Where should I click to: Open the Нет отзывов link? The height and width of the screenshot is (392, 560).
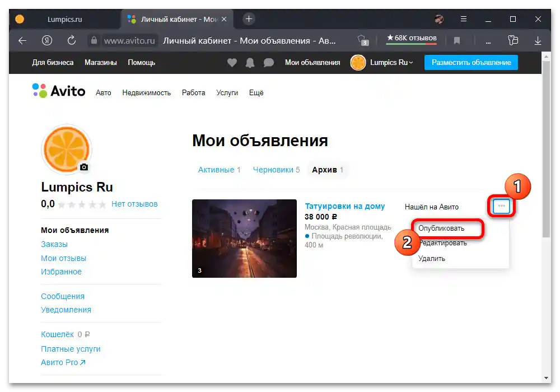(x=134, y=204)
